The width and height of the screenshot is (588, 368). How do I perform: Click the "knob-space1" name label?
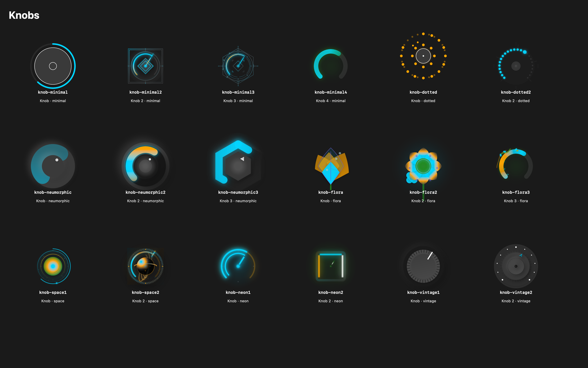click(x=53, y=292)
